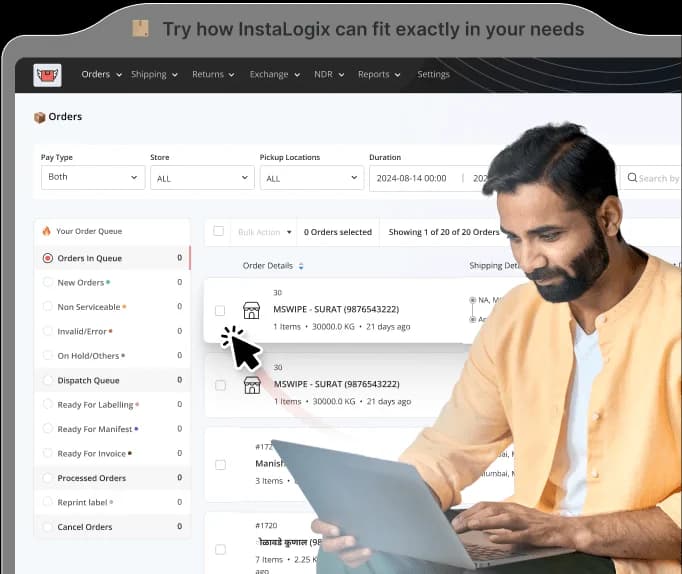This screenshot has width=682, height=574.
Task: Open the NDR menu
Action: 329,74
